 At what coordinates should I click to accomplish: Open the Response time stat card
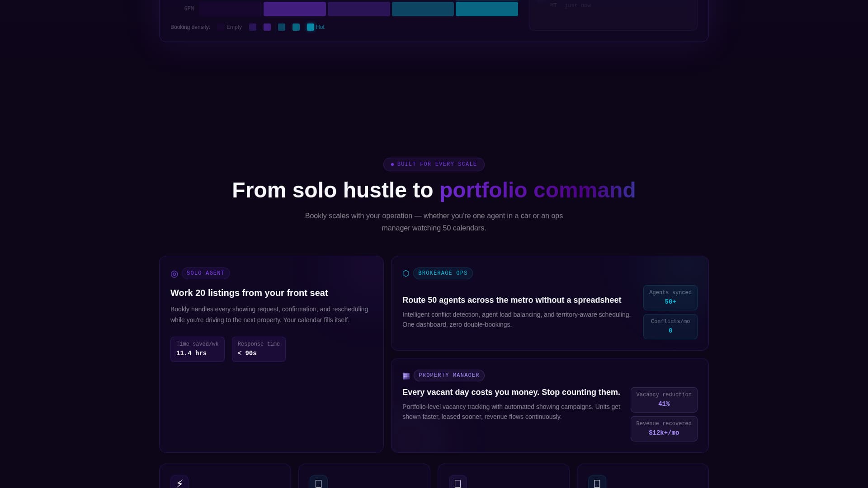point(259,349)
